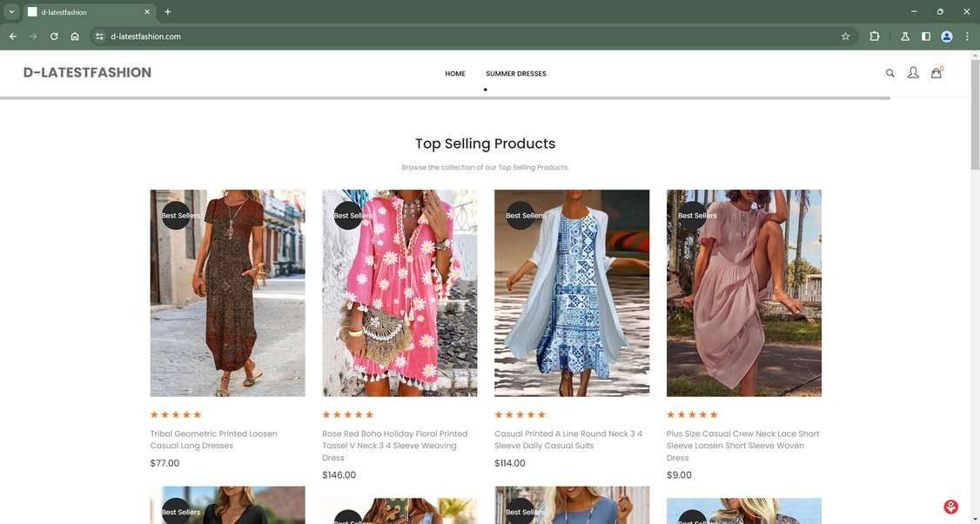Open Tribal Geometric Printed Loosen Casual Long Dresses

pyautogui.click(x=212, y=439)
